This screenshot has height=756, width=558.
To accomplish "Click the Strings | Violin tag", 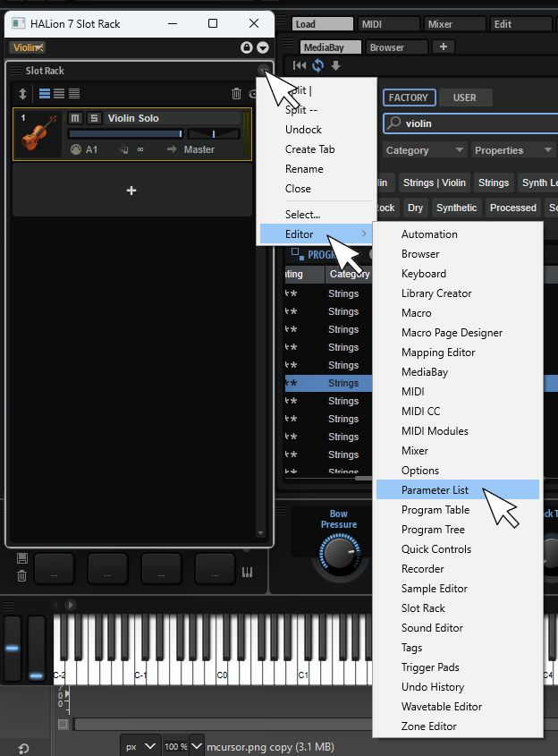I will 435,183.
